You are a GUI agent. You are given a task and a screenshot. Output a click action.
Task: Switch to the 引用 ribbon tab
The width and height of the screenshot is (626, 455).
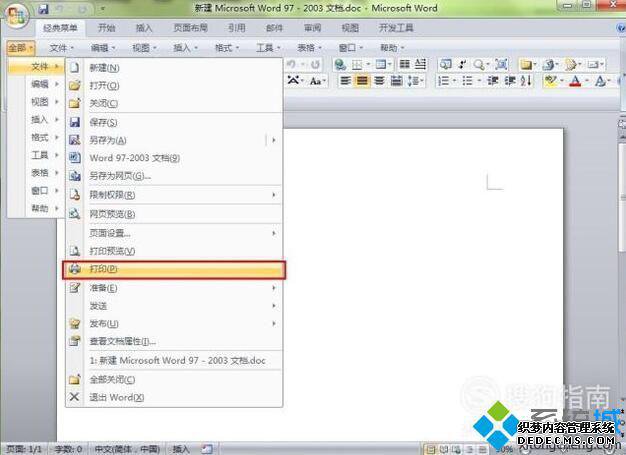pos(236,28)
